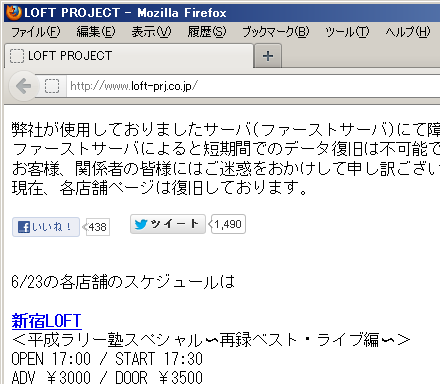Open the 編集(E) menu

(96, 32)
